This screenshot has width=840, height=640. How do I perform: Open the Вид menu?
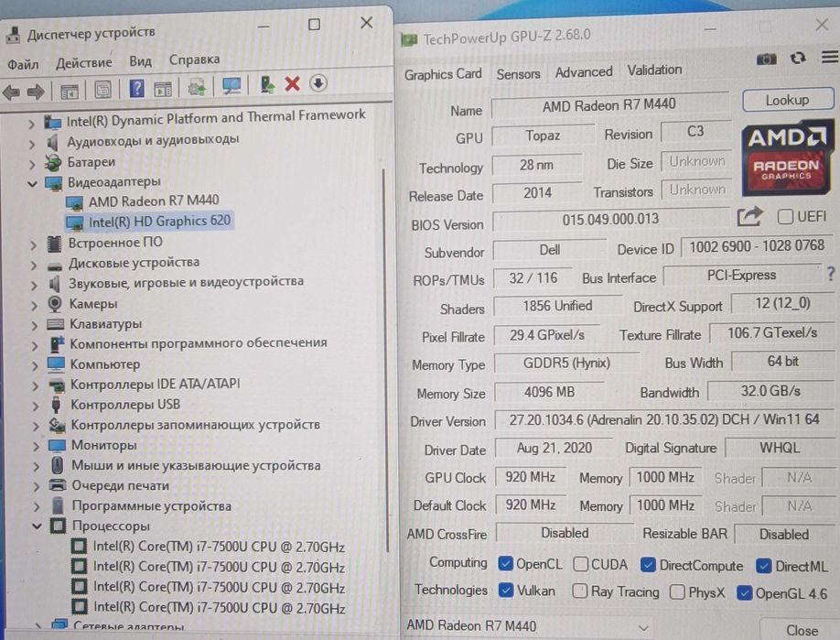[140, 61]
